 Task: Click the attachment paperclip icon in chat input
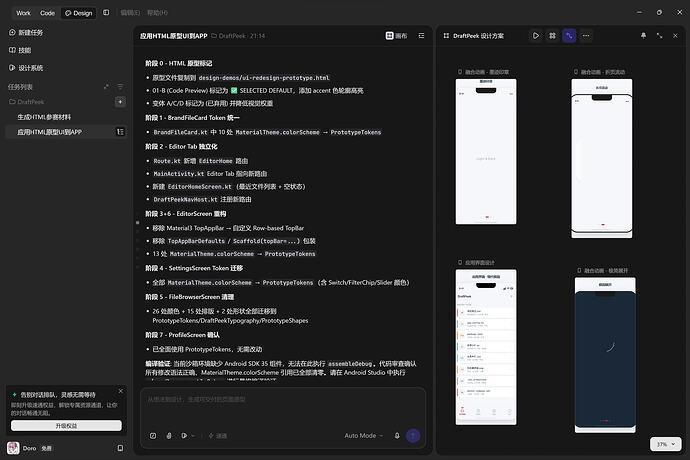point(169,435)
